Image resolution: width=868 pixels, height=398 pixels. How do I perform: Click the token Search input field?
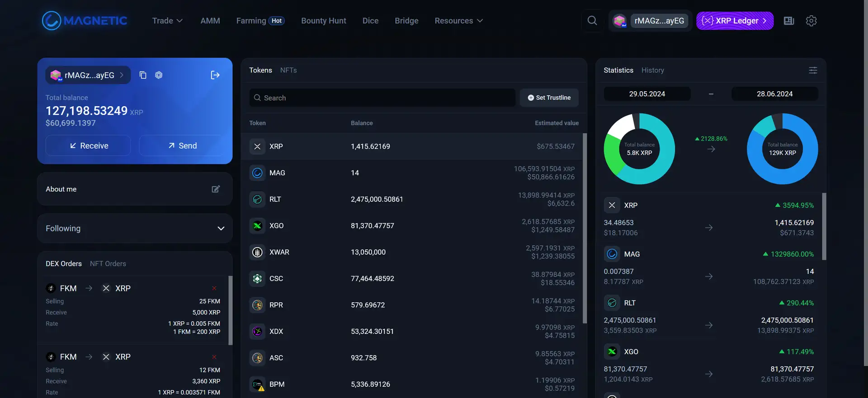coord(382,98)
